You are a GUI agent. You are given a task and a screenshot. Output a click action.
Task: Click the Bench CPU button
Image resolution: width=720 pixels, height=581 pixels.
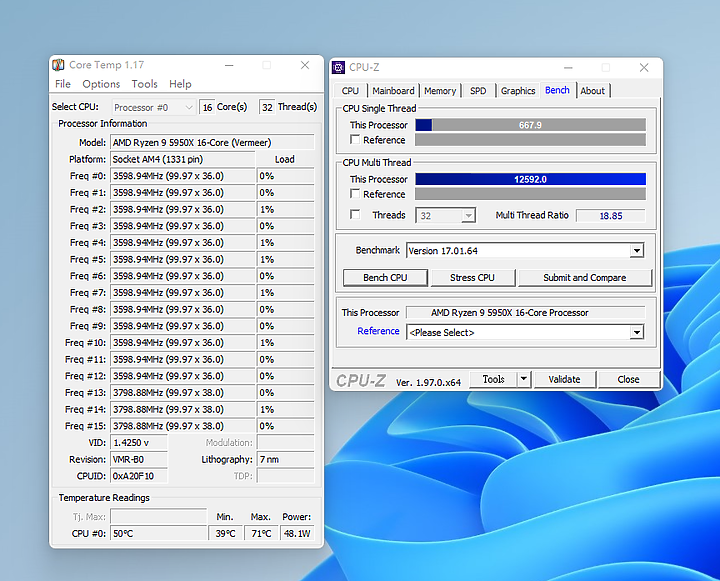click(x=385, y=277)
